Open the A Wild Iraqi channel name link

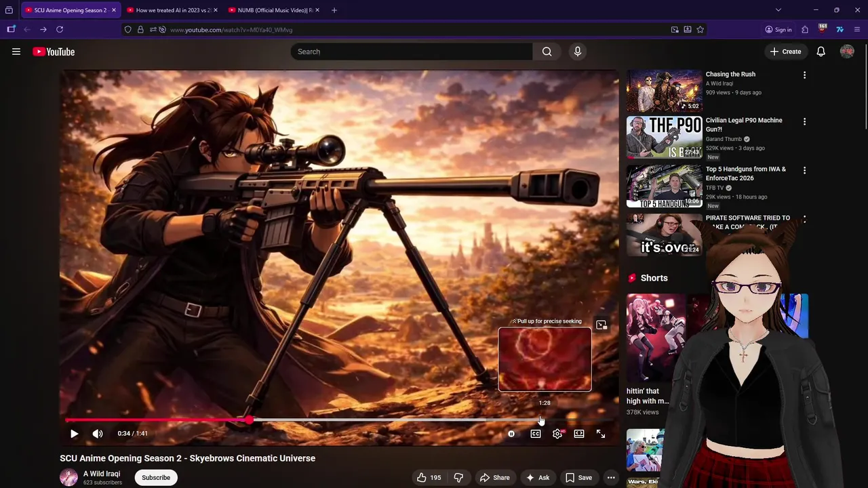click(x=102, y=474)
